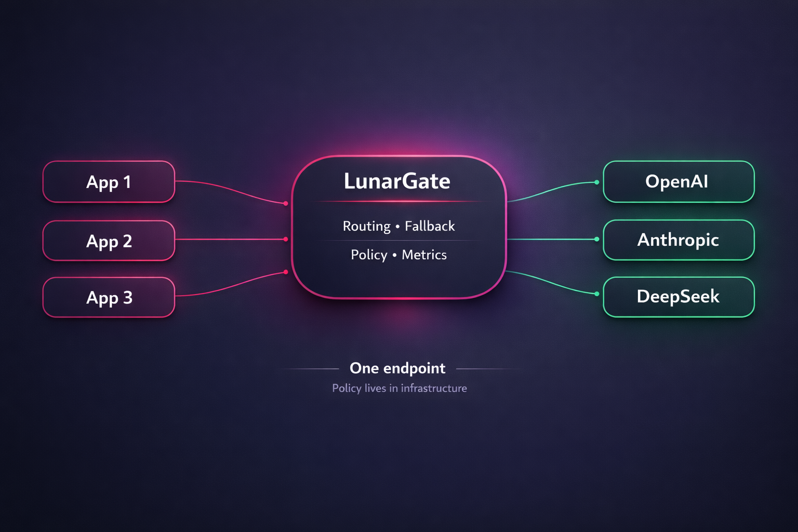
Task: Open the DeepSeek provider node
Action: click(x=678, y=296)
